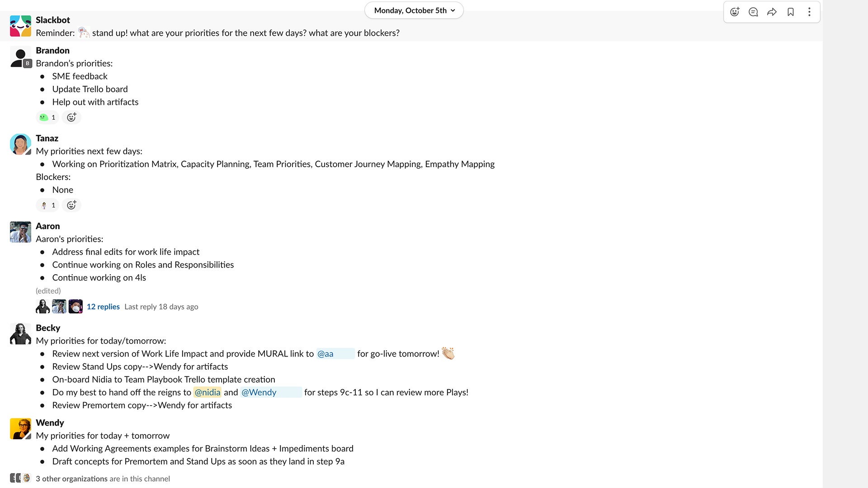This screenshot has height=488, width=868.
Task: Click the share/forward icon in top toolbar
Action: coord(772,11)
